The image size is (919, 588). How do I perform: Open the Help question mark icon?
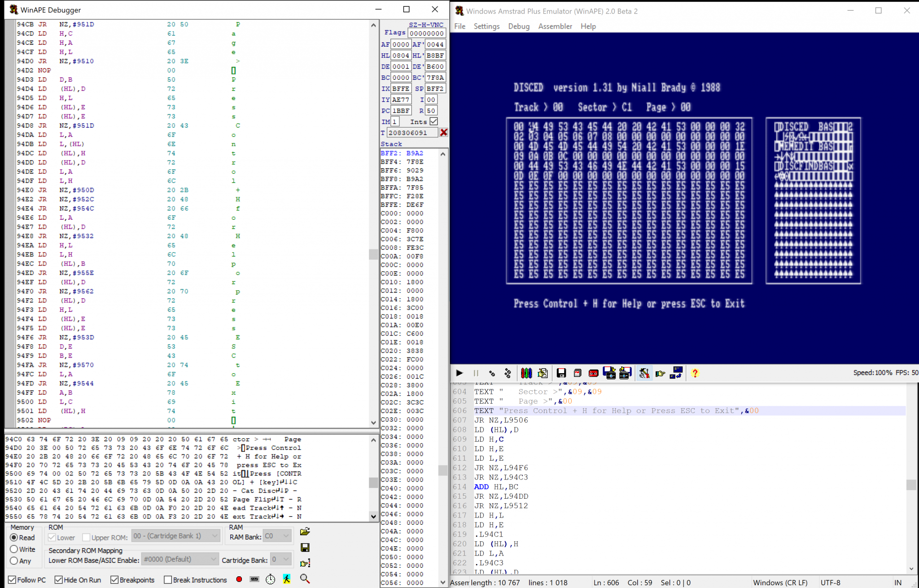695,373
